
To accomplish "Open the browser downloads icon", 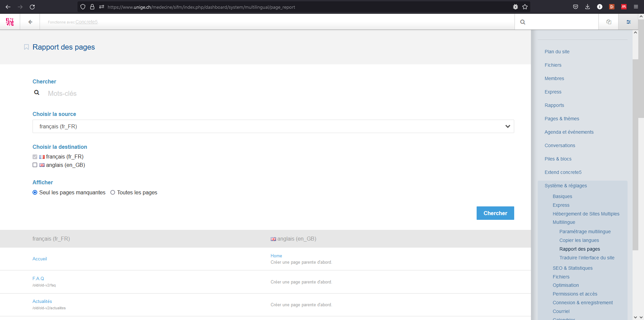I will point(587,7).
